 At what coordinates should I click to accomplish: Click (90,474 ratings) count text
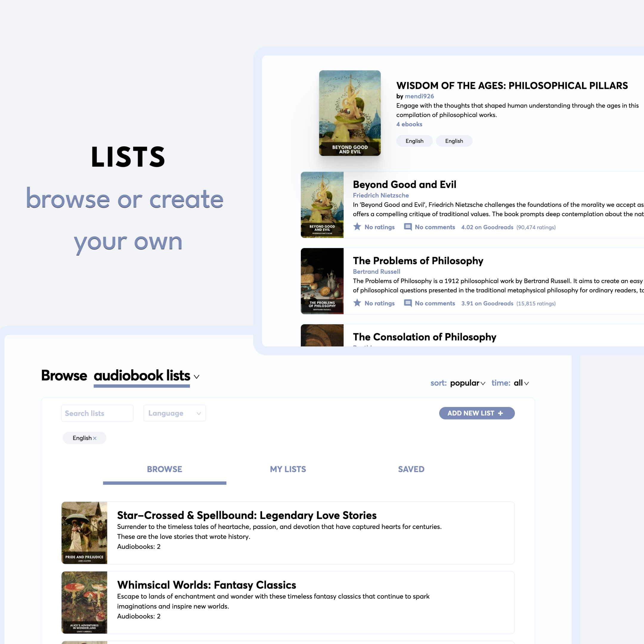click(536, 227)
